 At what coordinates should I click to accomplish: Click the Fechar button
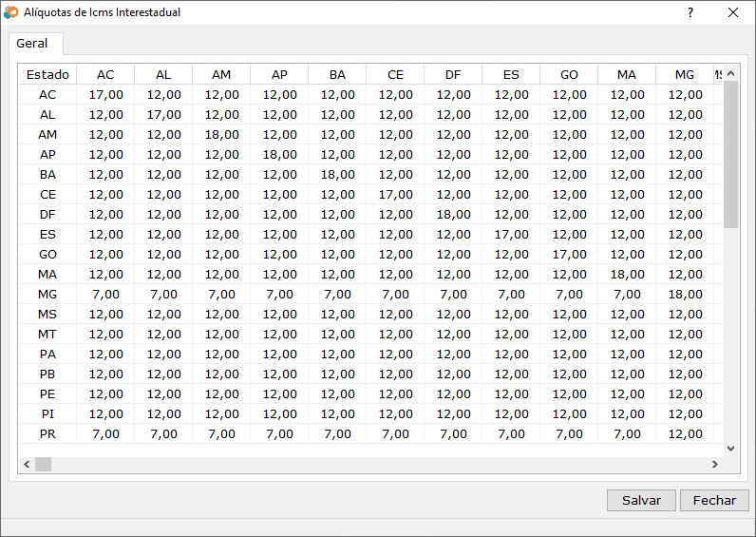click(714, 500)
